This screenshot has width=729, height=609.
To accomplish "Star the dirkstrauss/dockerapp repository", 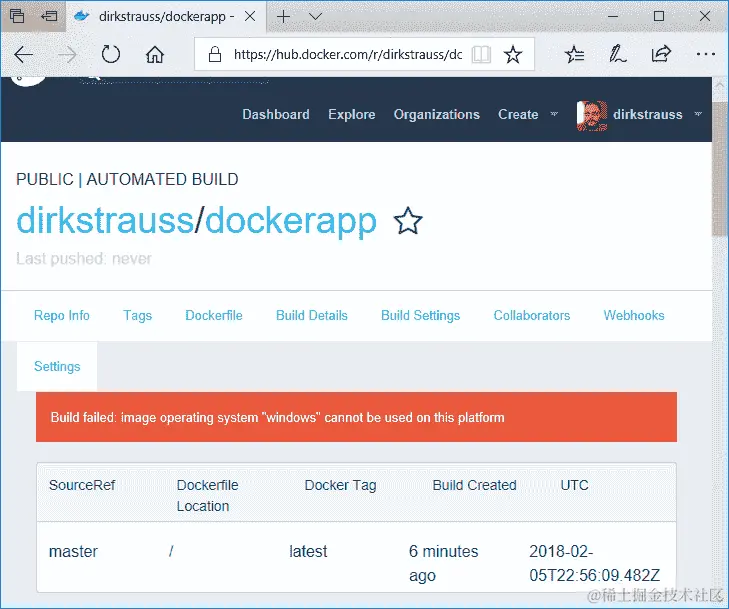I will click(x=408, y=221).
